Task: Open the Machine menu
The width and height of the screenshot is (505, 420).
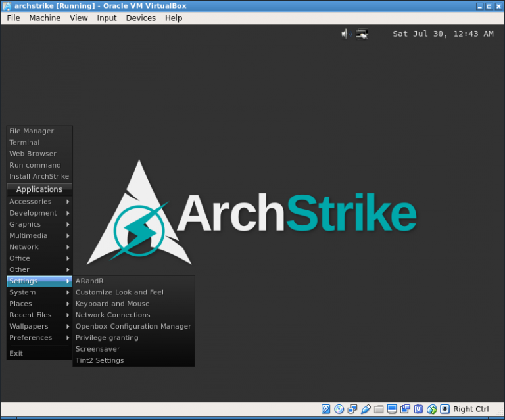Action: pyautogui.click(x=45, y=18)
